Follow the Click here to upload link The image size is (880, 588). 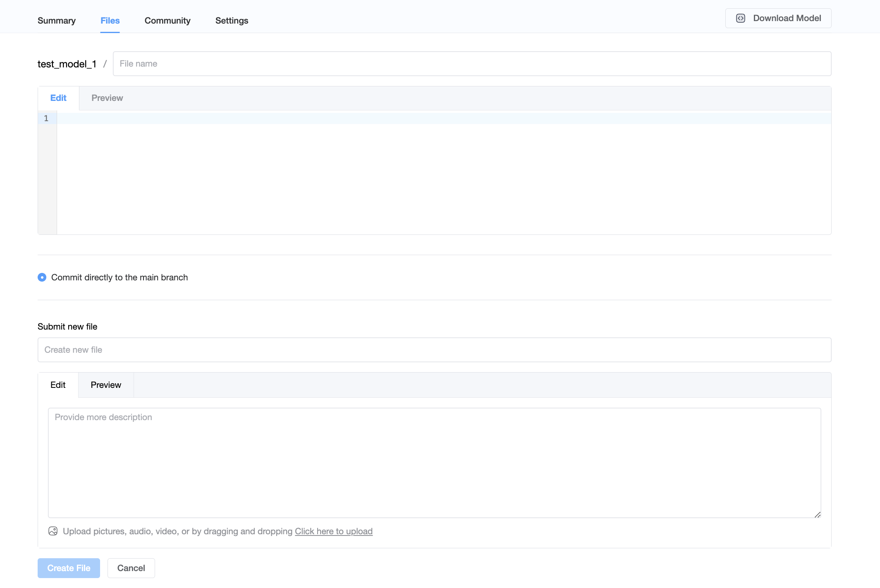333,531
